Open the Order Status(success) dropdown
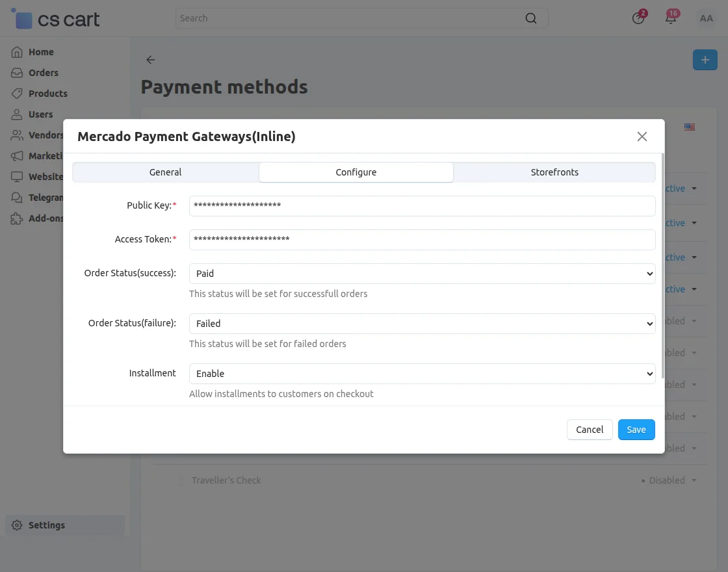Screen dimensions: 728x572 click(x=422, y=274)
